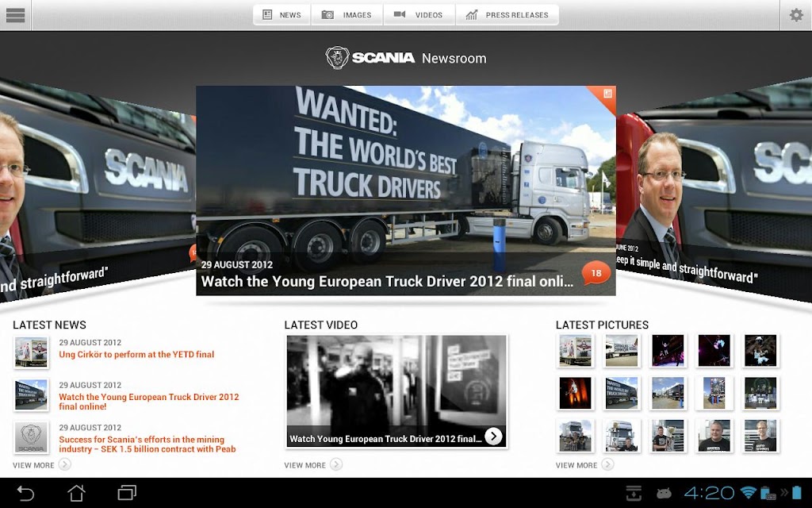Click View More under Latest News

pos(33,465)
